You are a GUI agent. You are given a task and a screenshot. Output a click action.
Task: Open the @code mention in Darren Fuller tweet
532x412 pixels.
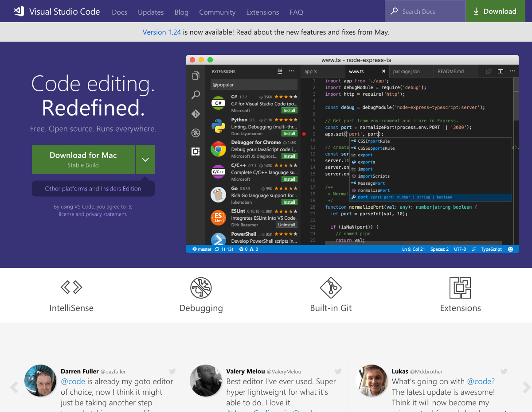coord(73,381)
